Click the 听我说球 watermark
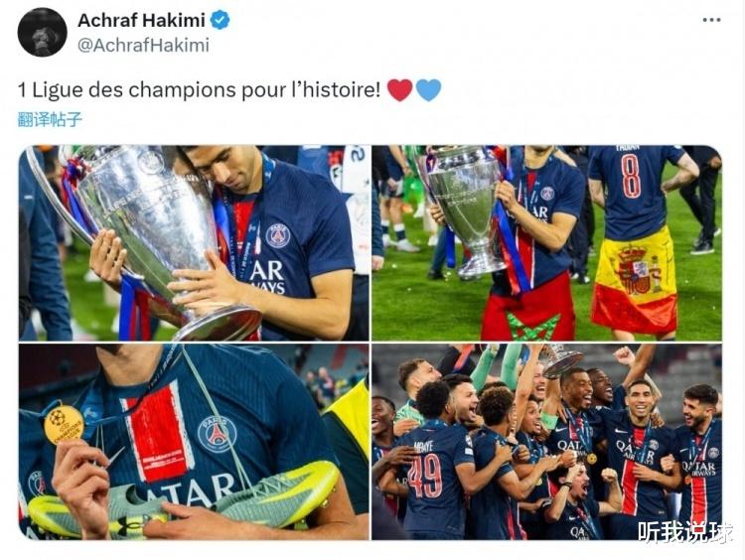The height and width of the screenshot is (560, 745). click(x=684, y=532)
